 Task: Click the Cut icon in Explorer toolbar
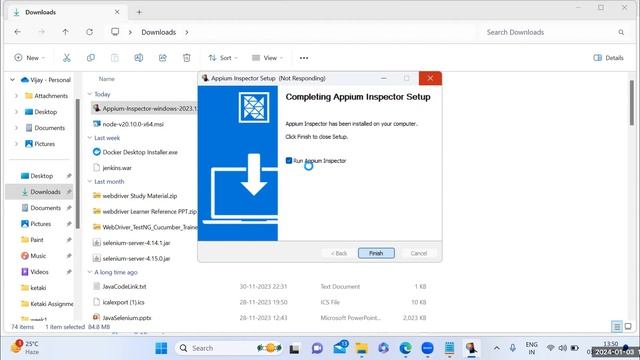[x=67, y=58]
